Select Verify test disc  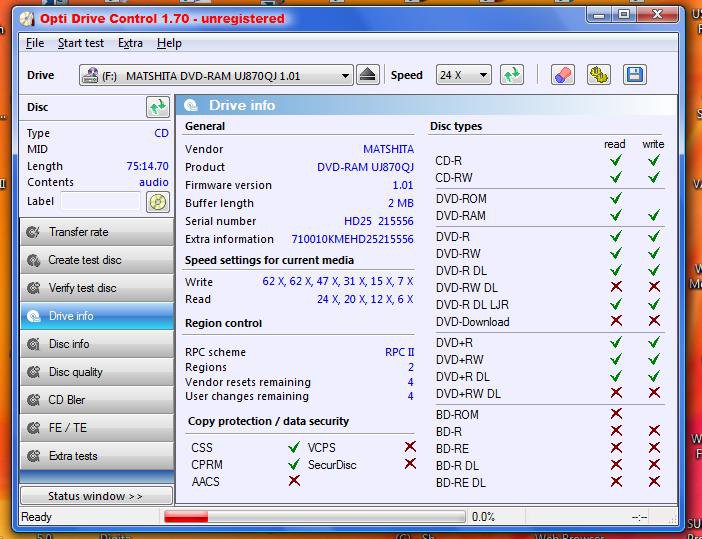(97, 288)
